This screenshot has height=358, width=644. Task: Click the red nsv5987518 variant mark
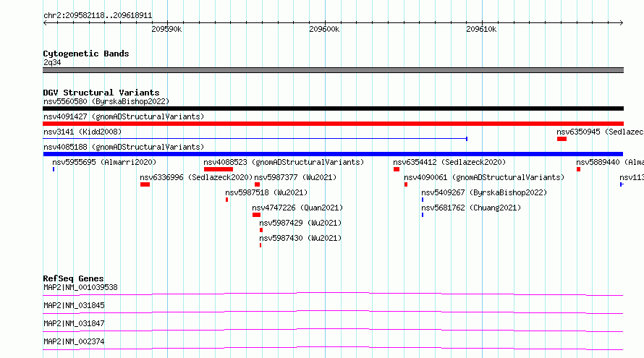click(226, 200)
